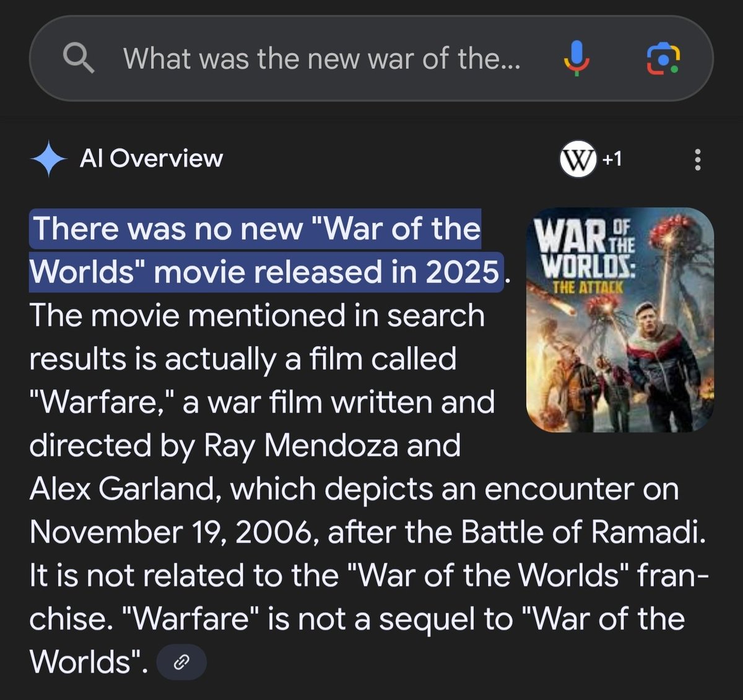Open Google Lens camera search
The width and height of the screenshot is (743, 700).
pyautogui.click(x=663, y=59)
